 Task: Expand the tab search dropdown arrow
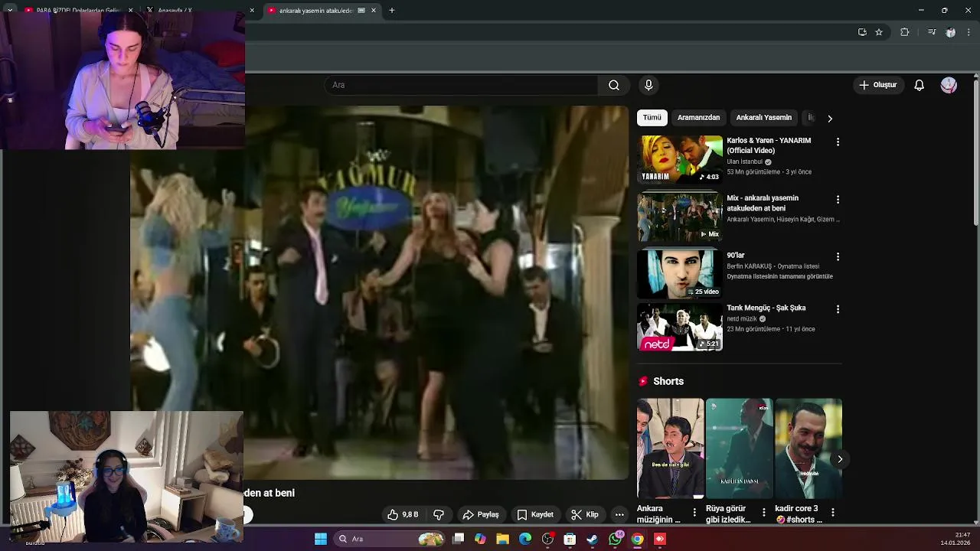click(x=9, y=11)
